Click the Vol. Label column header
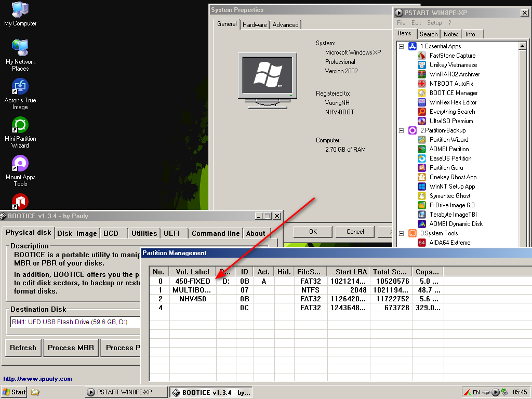This screenshot has height=399, width=532. (x=192, y=272)
